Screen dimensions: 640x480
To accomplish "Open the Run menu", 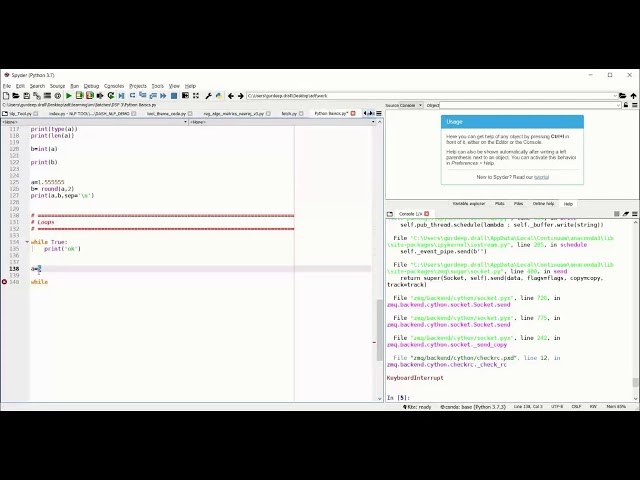I will [x=74, y=86].
